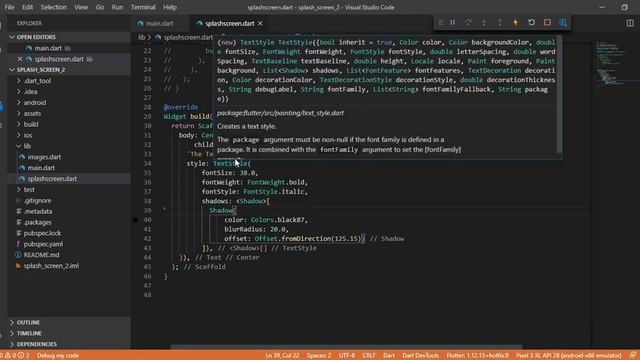640x360 pixels.
Task: Expand the ios folder
Action: point(69,135)
